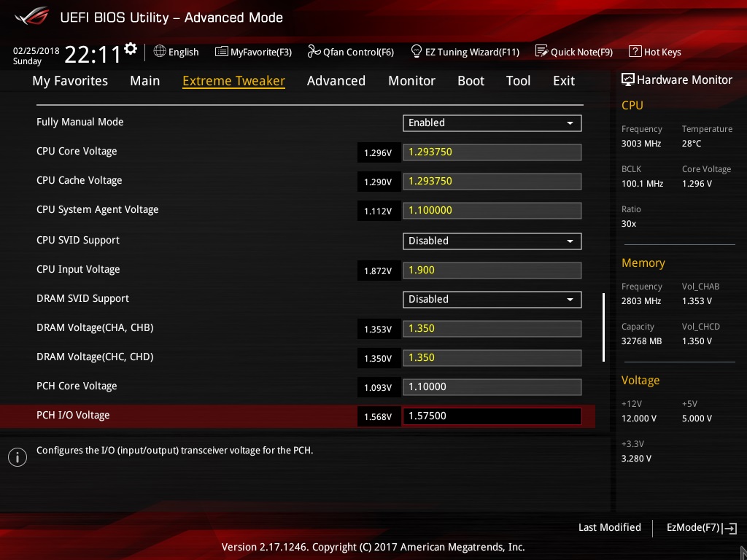Switch to the Main tab
The image size is (747, 560).
pos(145,81)
